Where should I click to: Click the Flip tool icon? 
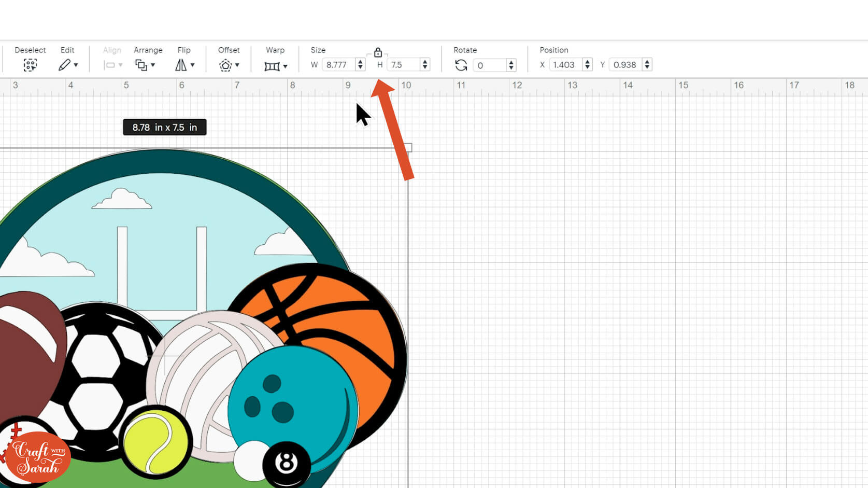click(181, 65)
